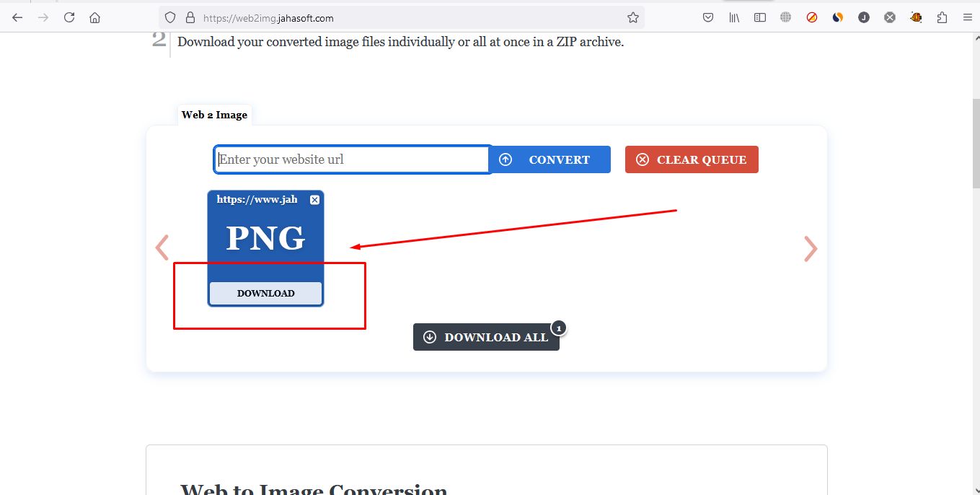Click the website url input field
Screen dimensions: 980x495
click(353, 159)
